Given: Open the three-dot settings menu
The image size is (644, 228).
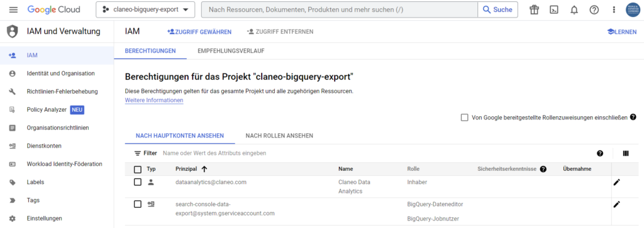Looking at the screenshot, I should coord(614,10).
